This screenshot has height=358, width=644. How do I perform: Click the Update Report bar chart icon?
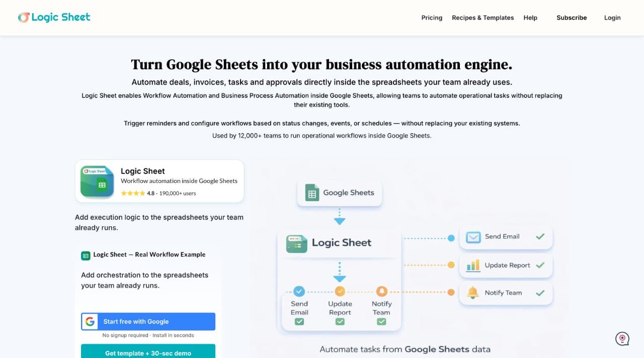[x=473, y=265]
